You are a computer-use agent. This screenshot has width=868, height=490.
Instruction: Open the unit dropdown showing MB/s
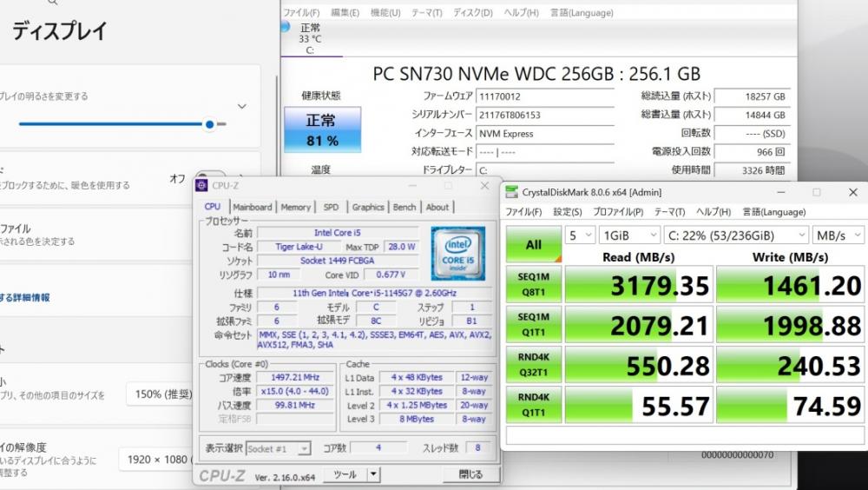838,235
